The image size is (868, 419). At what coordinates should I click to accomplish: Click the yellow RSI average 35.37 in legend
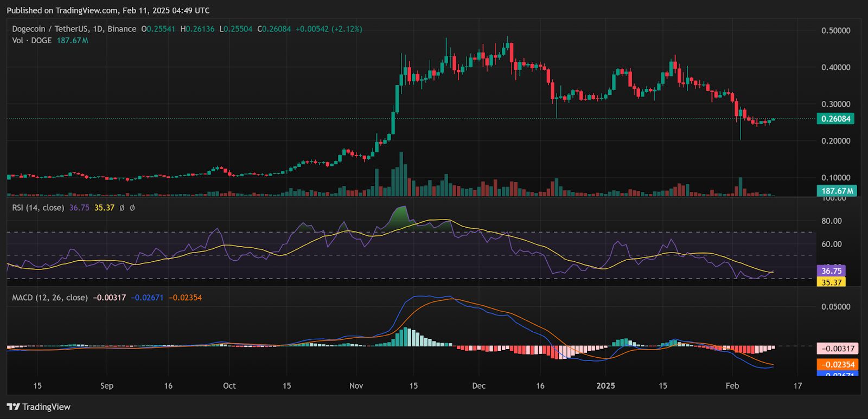(x=104, y=208)
